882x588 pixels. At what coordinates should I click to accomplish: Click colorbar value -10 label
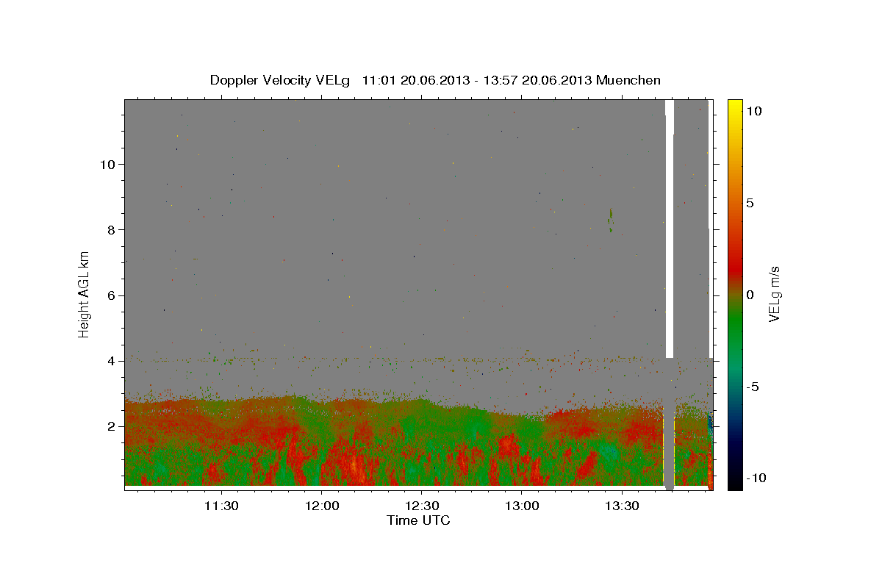coord(756,478)
